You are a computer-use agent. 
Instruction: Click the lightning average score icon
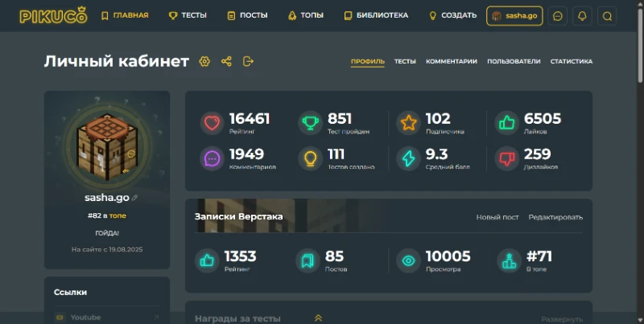click(x=408, y=158)
